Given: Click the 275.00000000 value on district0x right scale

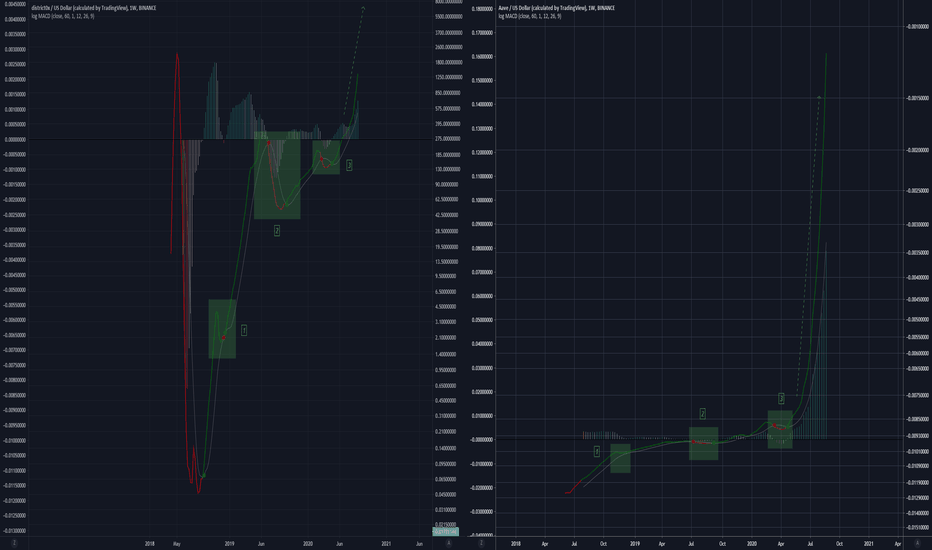Looking at the screenshot, I should (448, 139).
